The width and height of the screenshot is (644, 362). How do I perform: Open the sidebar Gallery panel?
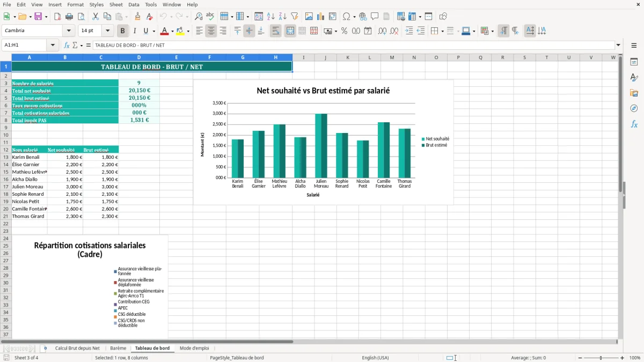pos(634,93)
